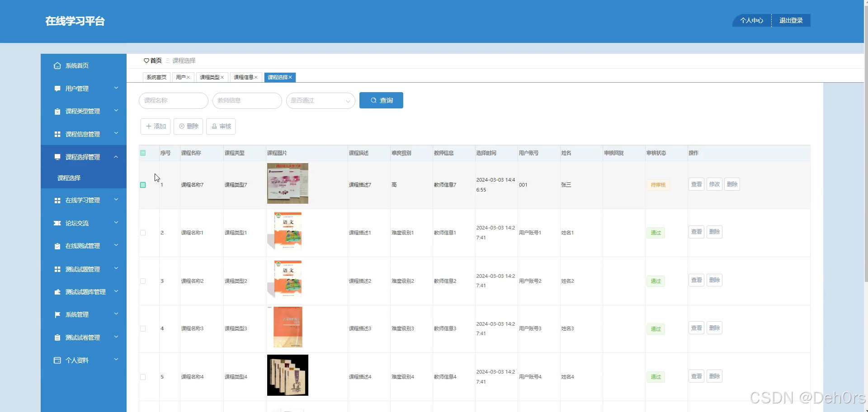Open 个人中心 in the header
The image size is (868, 412).
click(751, 20)
